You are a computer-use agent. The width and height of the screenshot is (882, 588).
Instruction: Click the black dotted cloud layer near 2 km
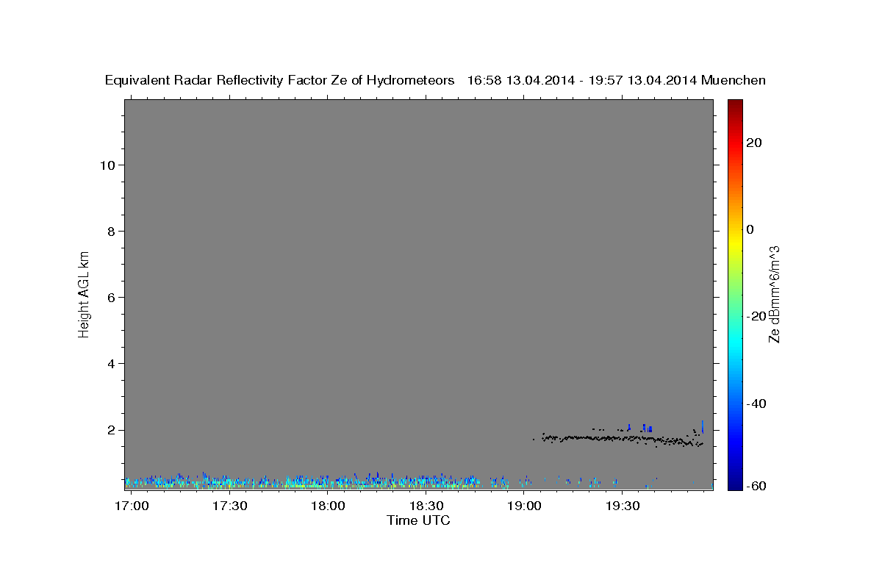pyautogui.click(x=621, y=438)
